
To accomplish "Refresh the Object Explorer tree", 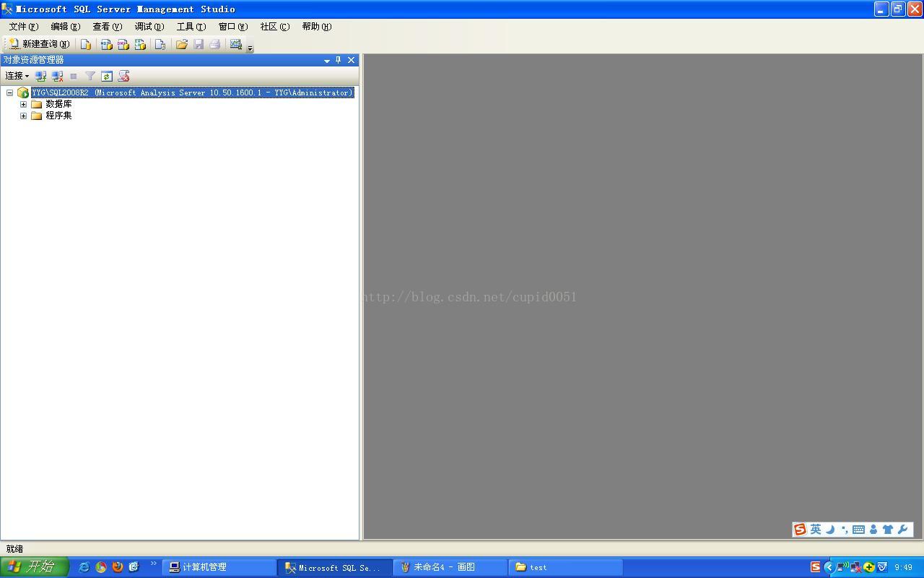I will pos(107,76).
